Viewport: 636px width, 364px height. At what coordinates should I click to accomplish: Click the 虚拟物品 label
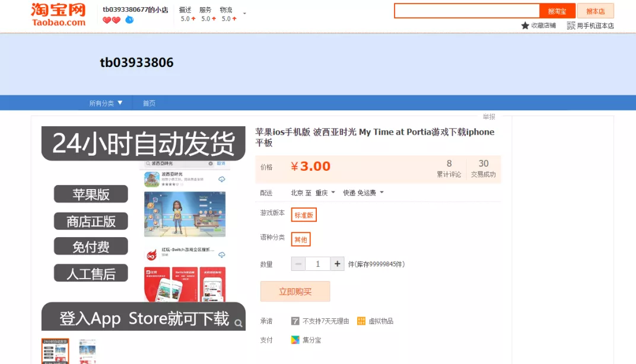[x=381, y=321]
